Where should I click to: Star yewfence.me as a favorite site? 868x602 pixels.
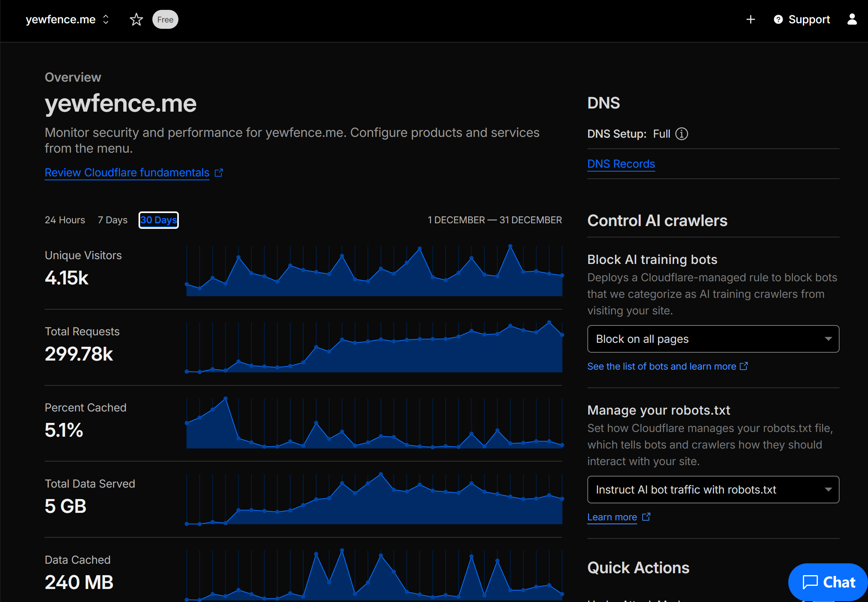pyautogui.click(x=136, y=19)
